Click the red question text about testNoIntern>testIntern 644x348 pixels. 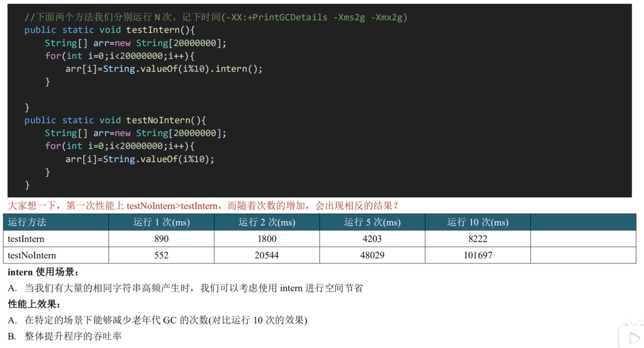pos(203,206)
